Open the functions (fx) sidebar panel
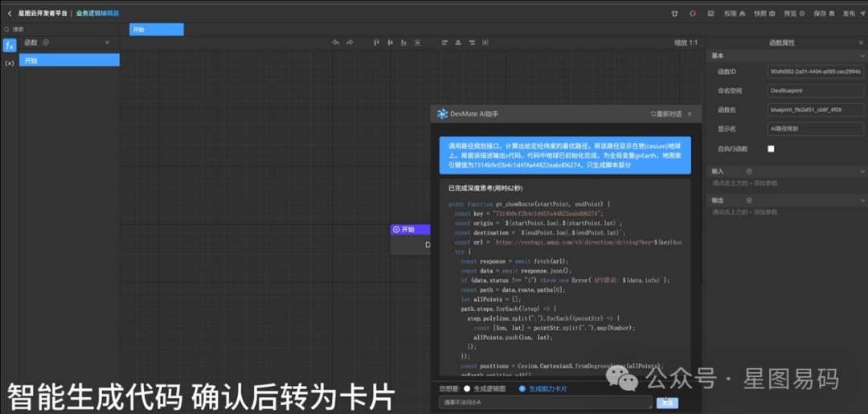 (10, 46)
